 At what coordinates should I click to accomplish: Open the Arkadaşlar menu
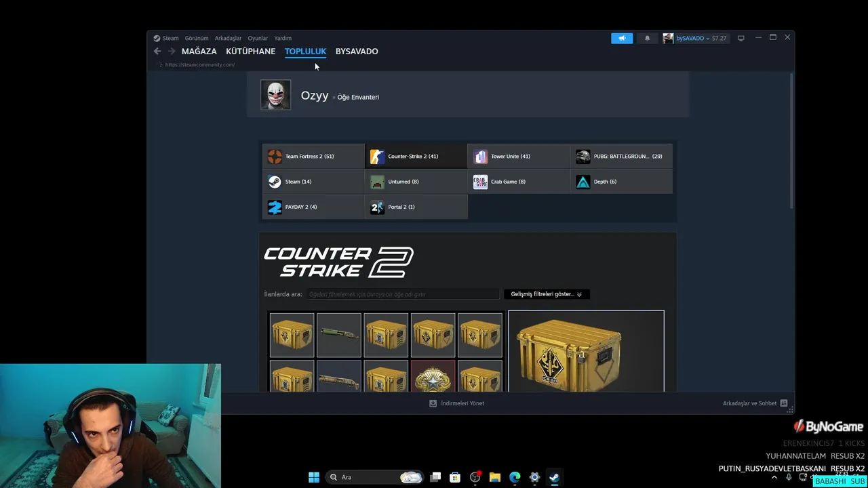coord(228,38)
